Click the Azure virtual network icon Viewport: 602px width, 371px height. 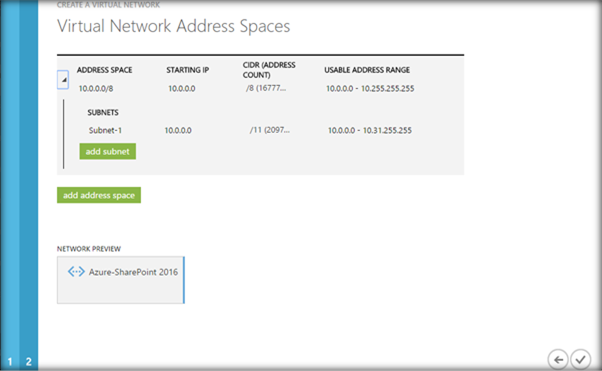click(x=76, y=272)
